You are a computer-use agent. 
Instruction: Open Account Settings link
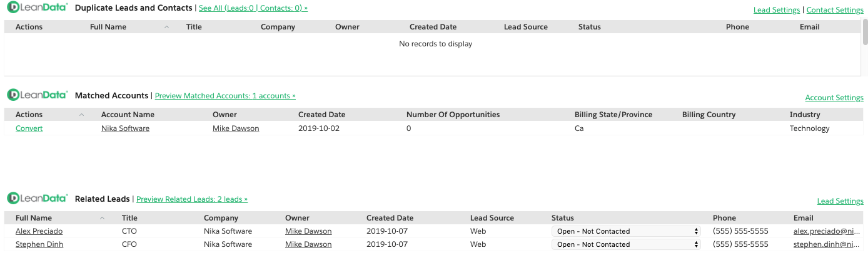pos(834,98)
